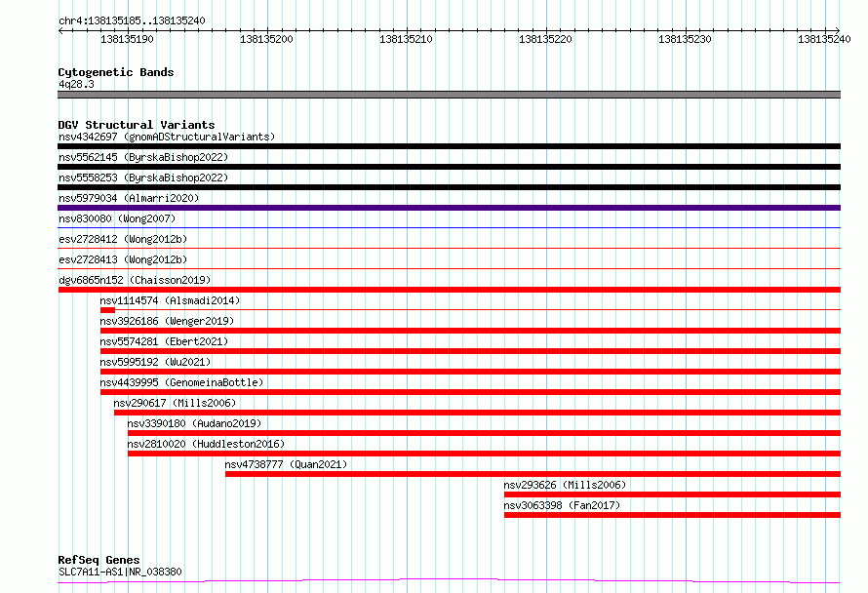This screenshot has height=593, width=868.
Task: Open the nsv3926186 Wenger2019 variant
Action: (x=167, y=321)
